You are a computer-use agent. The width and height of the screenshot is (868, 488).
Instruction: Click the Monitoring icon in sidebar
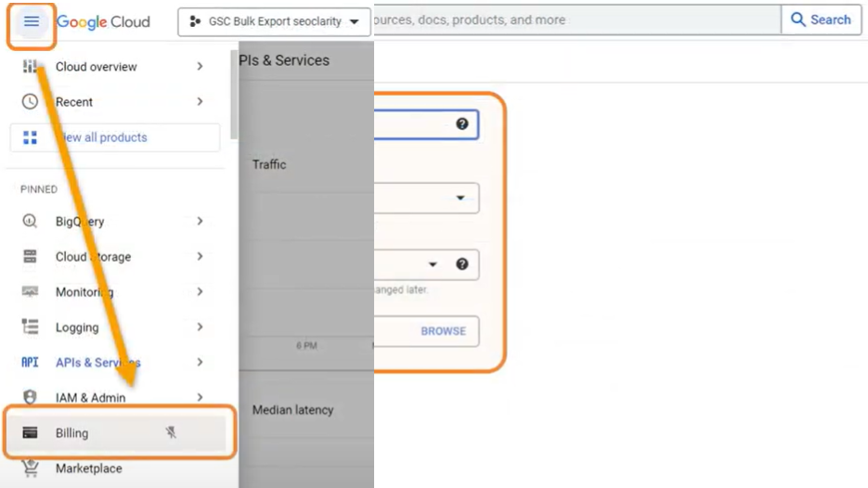point(30,292)
